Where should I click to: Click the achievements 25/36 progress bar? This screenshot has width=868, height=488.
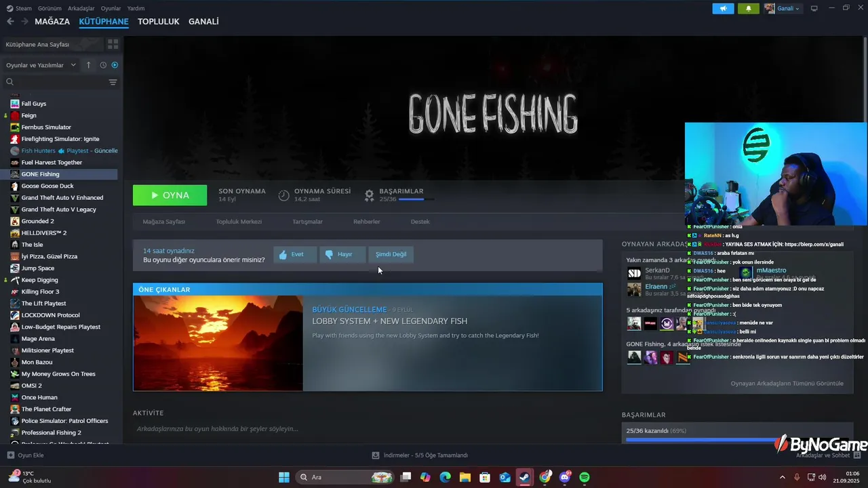pyautogui.click(x=415, y=199)
